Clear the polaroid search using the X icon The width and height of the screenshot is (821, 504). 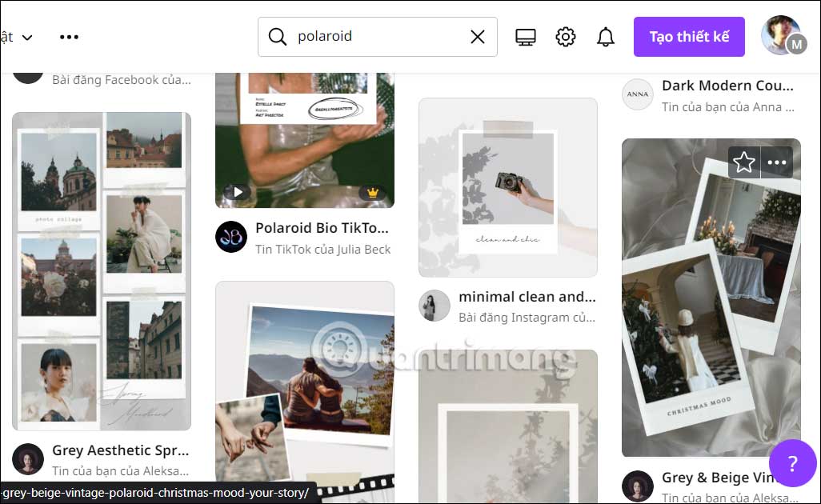click(478, 36)
